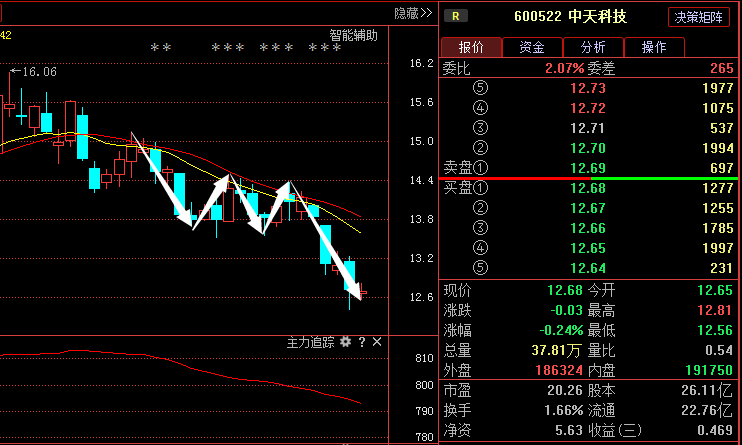Click the 今开 value 12.65
742x445 pixels.
coord(715,290)
